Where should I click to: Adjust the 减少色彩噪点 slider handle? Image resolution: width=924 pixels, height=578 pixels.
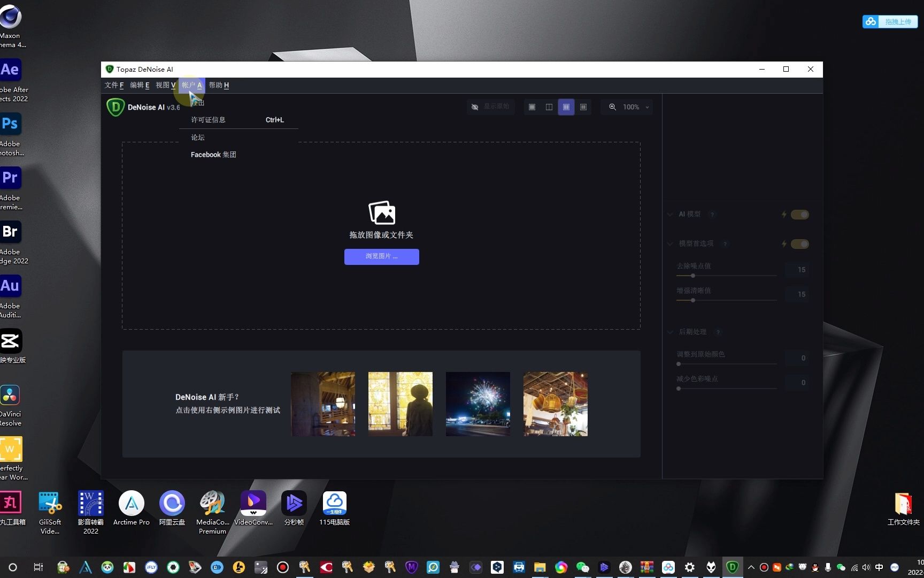[679, 389]
